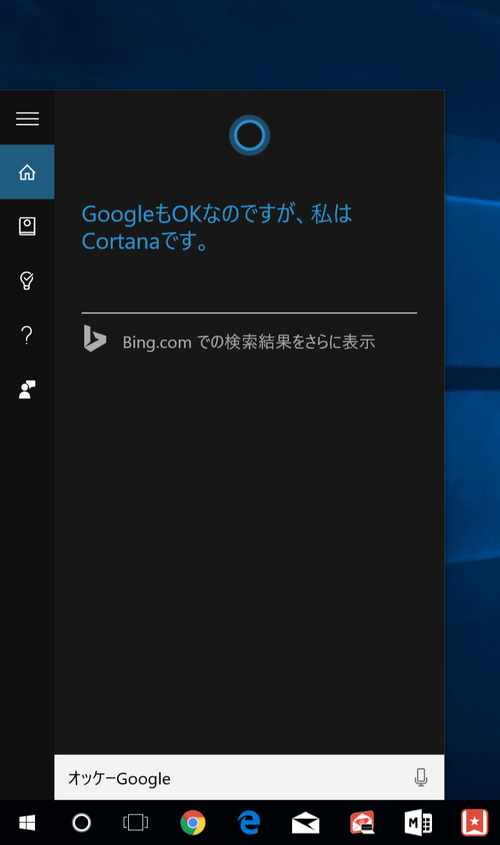The width and height of the screenshot is (500, 845).
Task: Launch Microsoft Edge from the taskbar
Action: [x=249, y=822]
